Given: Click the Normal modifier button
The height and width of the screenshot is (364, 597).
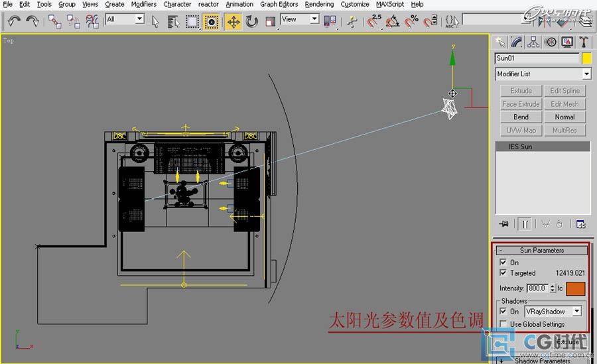Looking at the screenshot, I should tap(564, 117).
